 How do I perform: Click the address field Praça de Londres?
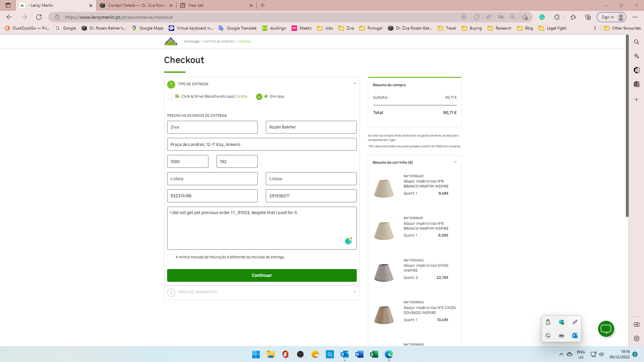pos(262,144)
